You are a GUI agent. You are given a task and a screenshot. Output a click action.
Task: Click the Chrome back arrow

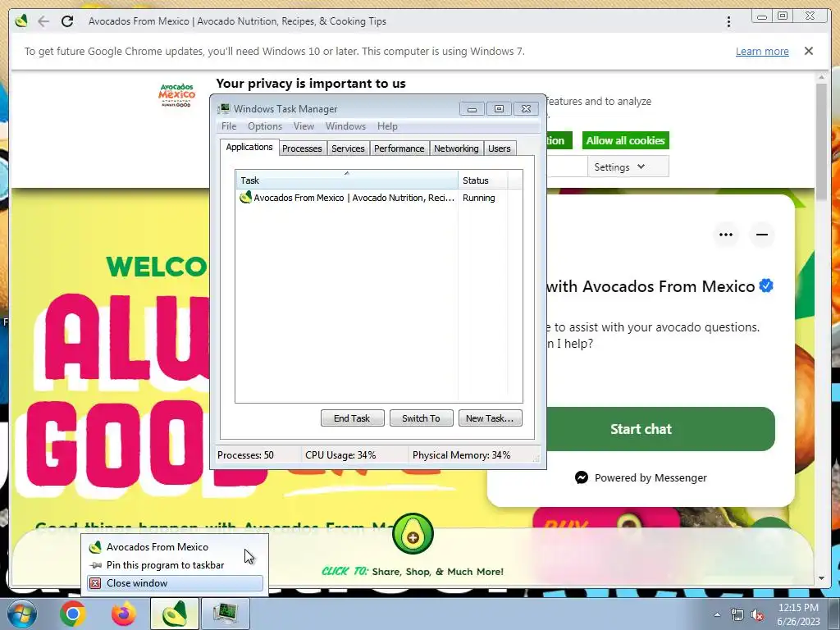pos(43,21)
